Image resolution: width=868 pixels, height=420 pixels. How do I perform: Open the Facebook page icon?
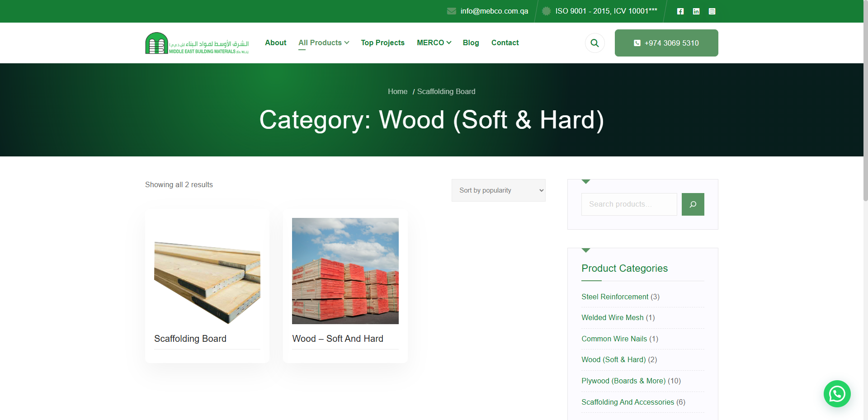tap(680, 11)
